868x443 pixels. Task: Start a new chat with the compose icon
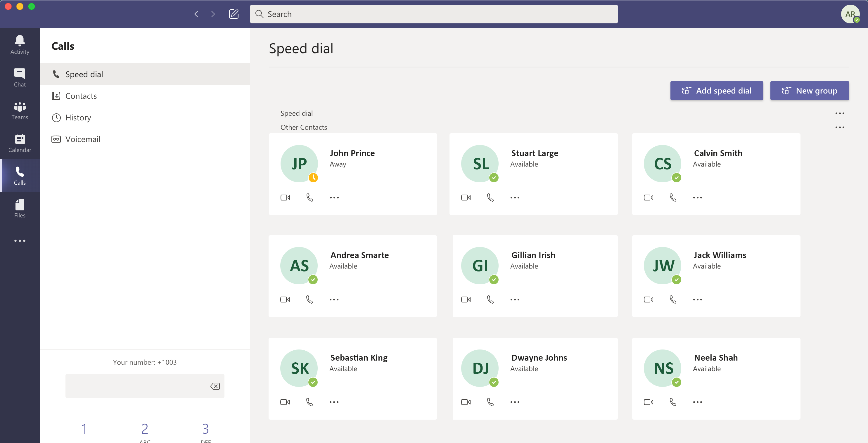tap(234, 14)
